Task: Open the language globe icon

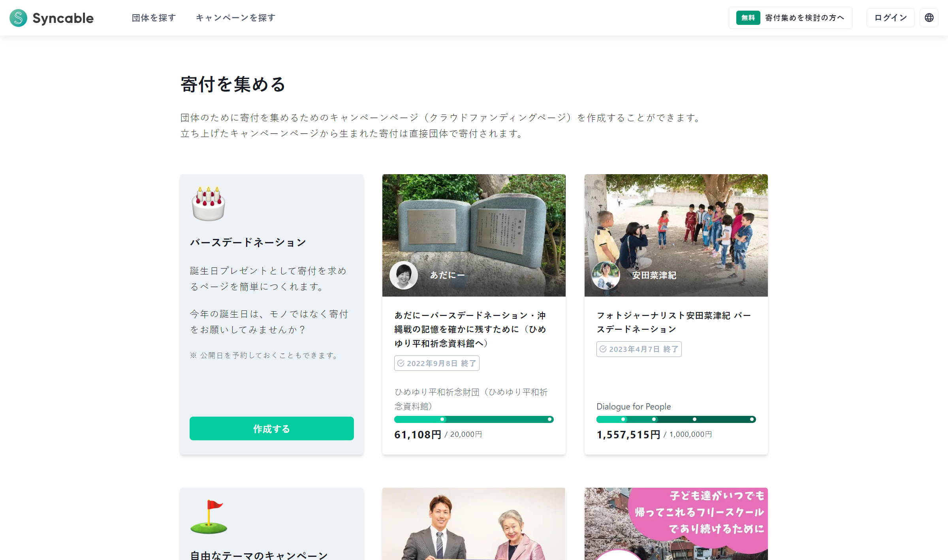Action: [x=929, y=18]
